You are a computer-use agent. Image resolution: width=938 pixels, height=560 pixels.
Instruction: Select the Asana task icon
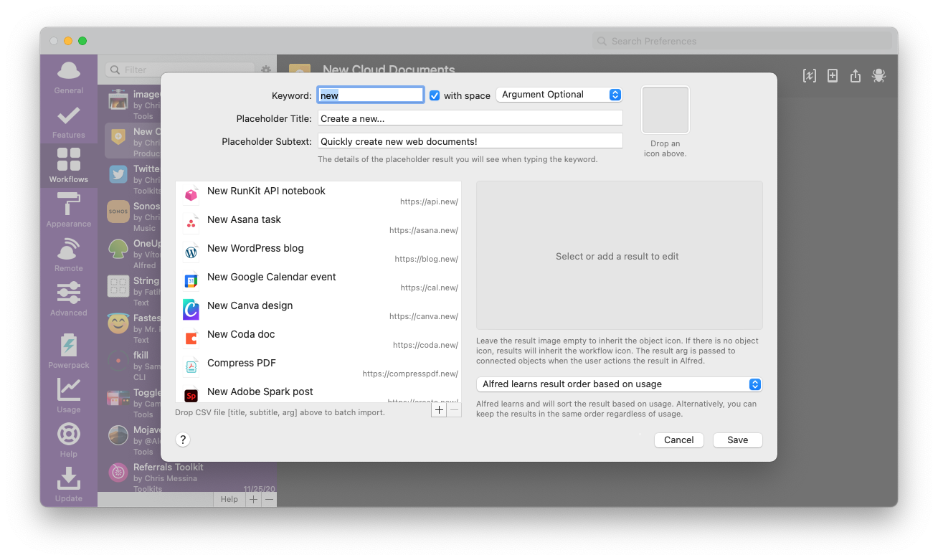tap(191, 224)
